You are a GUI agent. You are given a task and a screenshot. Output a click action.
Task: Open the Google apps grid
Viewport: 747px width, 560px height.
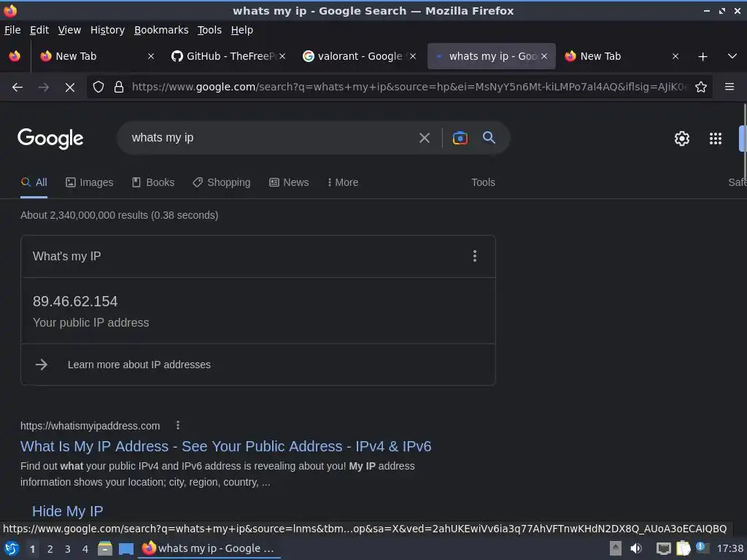click(x=716, y=139)
